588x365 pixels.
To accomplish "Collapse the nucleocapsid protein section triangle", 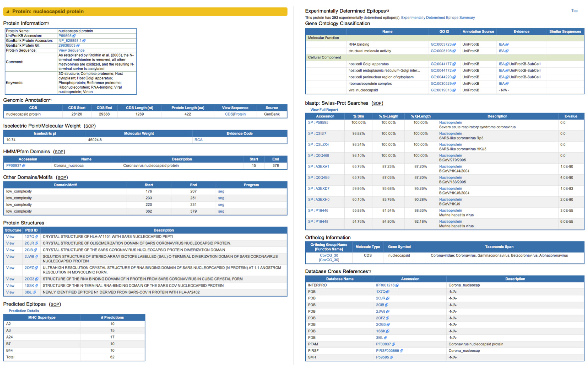I will [x=8, y=11].
